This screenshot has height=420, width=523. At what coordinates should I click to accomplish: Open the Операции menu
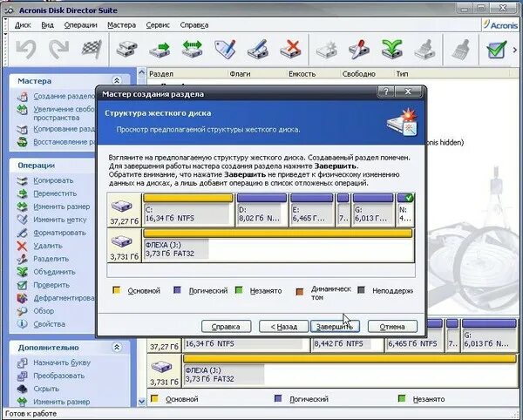pos(81,25)
